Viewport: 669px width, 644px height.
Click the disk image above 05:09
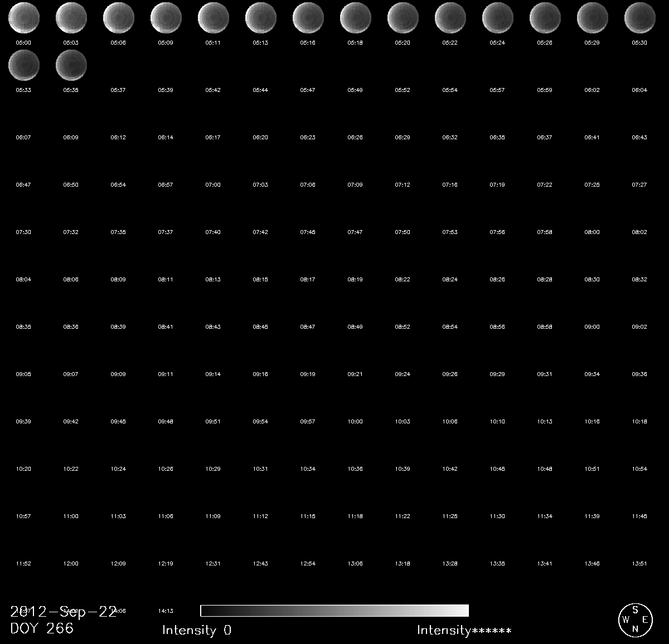point(166,18)
